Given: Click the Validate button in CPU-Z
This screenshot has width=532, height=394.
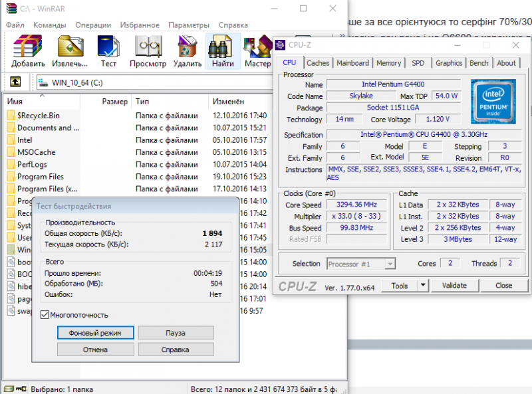Looking at the screenshot, I should tap(454, 286).
